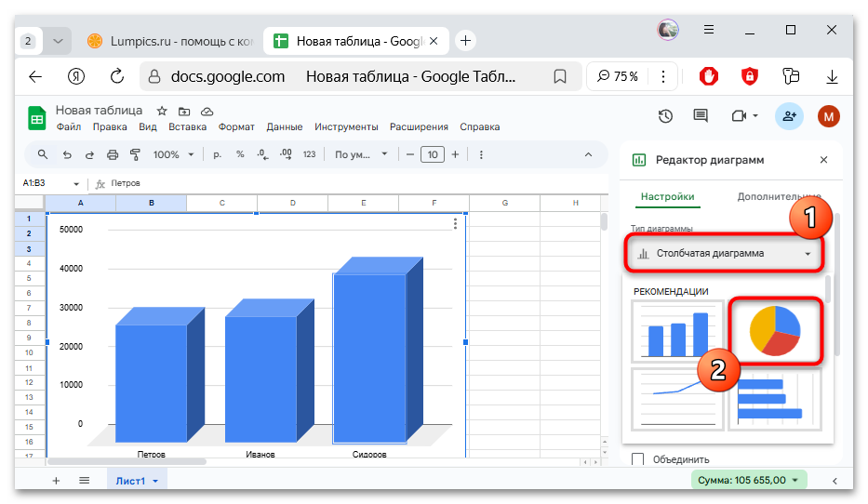Open the Вставка menu
The height and width of the screenshot is (504, 868).
pyautogui.click(x=187, y=127)
